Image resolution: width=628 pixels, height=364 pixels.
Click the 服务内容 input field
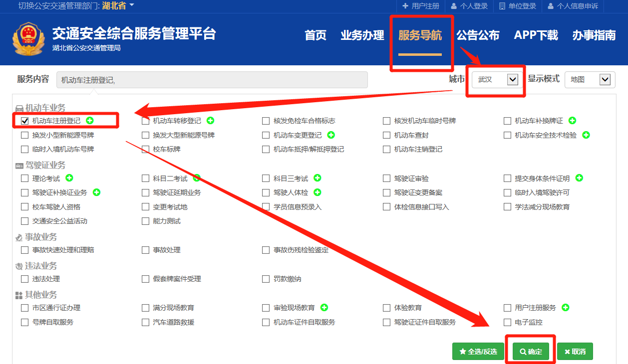point(212,80)
